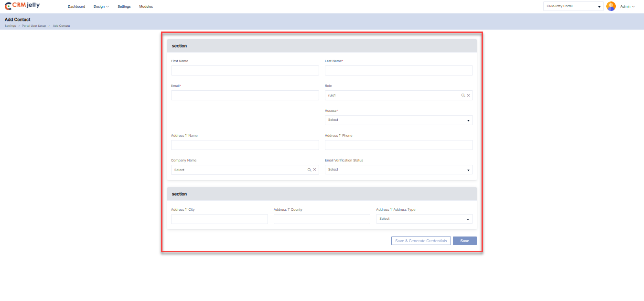Click the admin user avatar icon
This screenshot has width=644, height=301.
click(611, 6)
